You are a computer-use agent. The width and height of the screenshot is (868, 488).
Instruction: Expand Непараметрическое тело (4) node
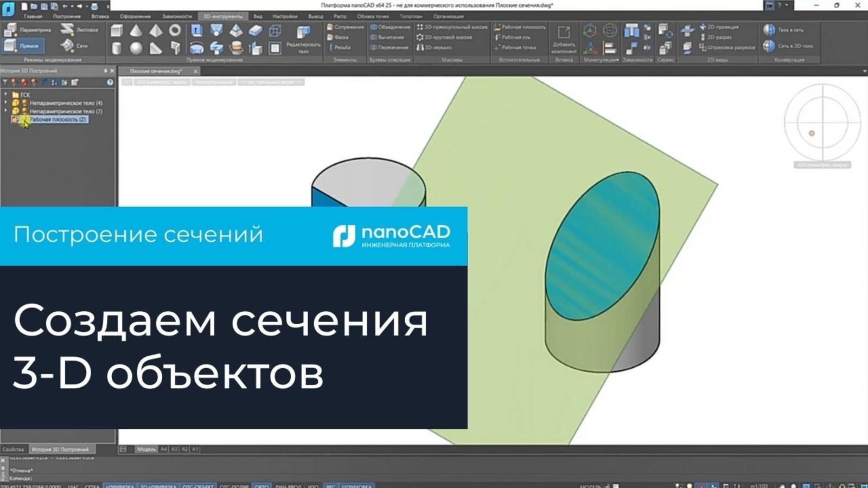click(x=7, y=101)
